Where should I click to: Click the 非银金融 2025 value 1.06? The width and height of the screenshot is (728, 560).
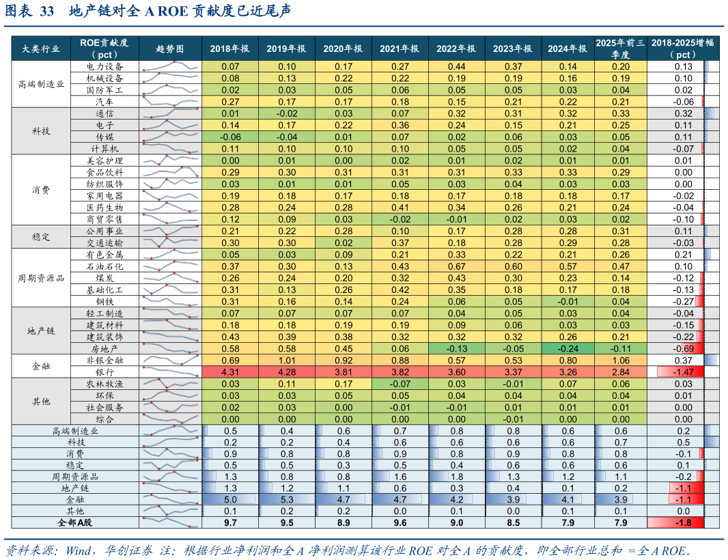click(x=620, y=360)
